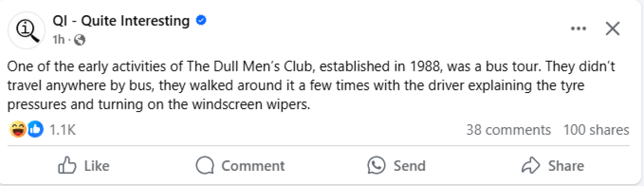Open the QI profile picture

coord(27,30)
